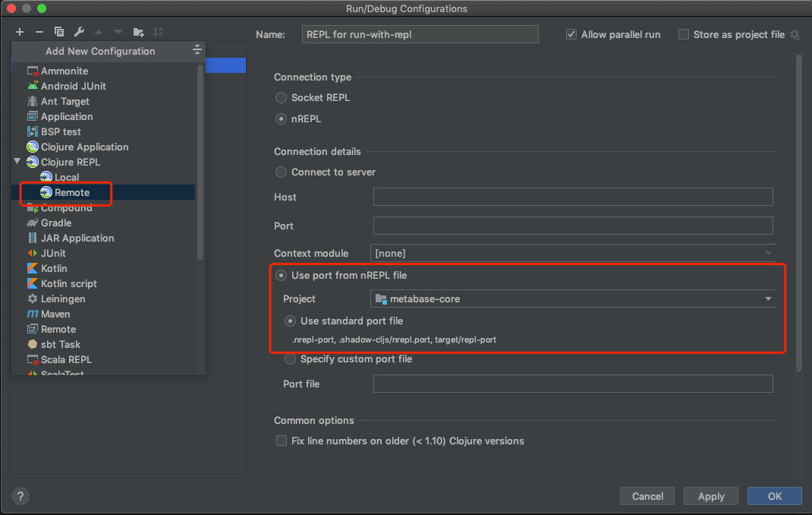Click the Port input field
Screen dimensions: 812x515
point(573,226)
